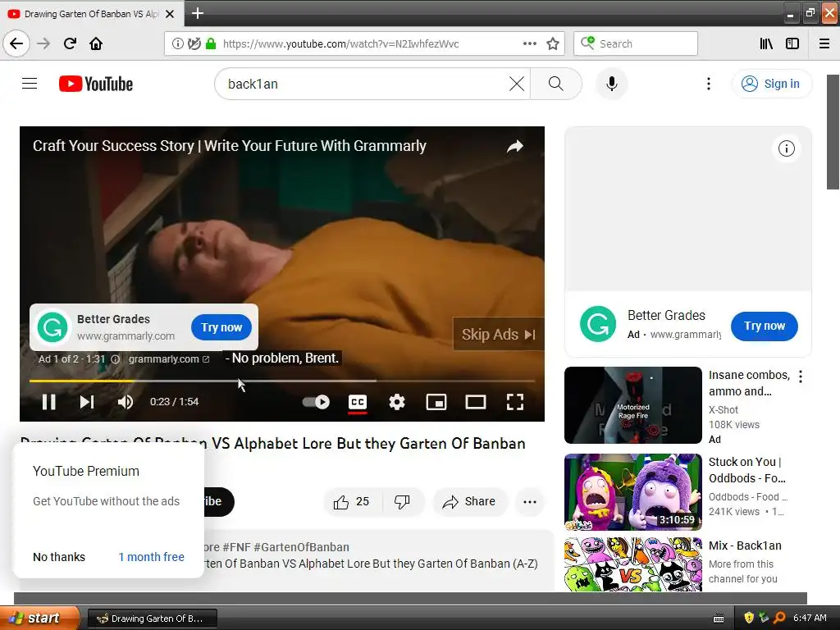Open player settings gear

397,402
